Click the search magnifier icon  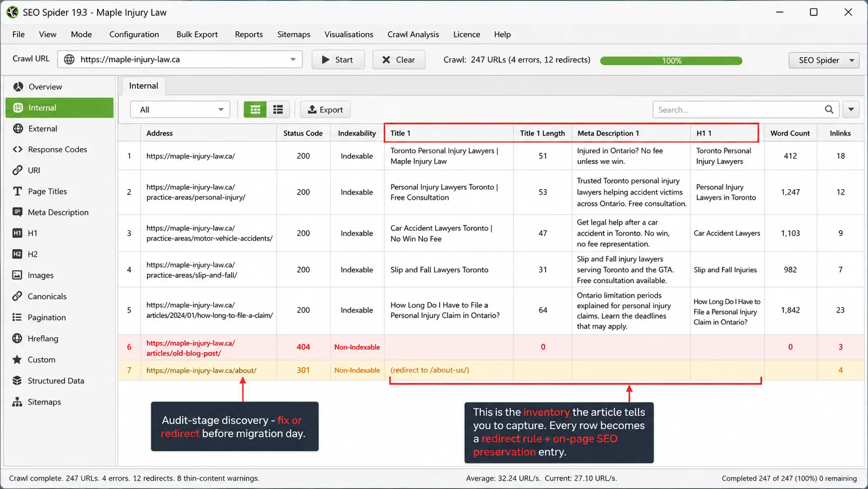[829, 110]
